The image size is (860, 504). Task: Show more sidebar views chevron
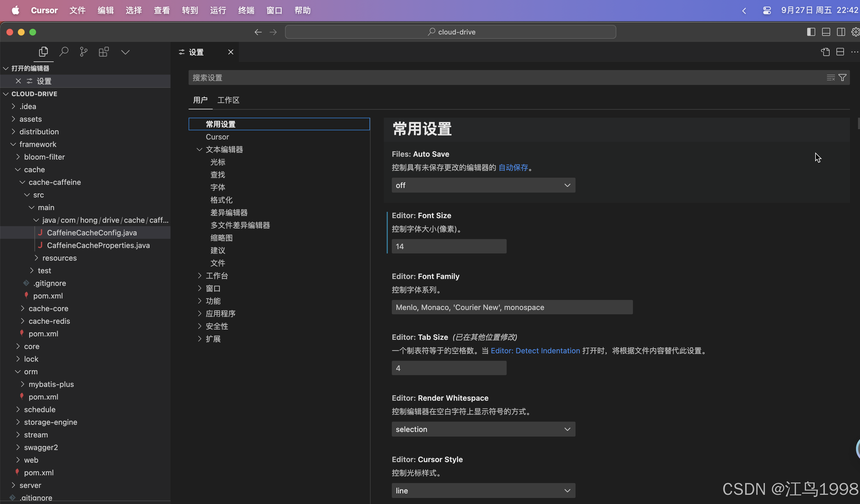125,52
